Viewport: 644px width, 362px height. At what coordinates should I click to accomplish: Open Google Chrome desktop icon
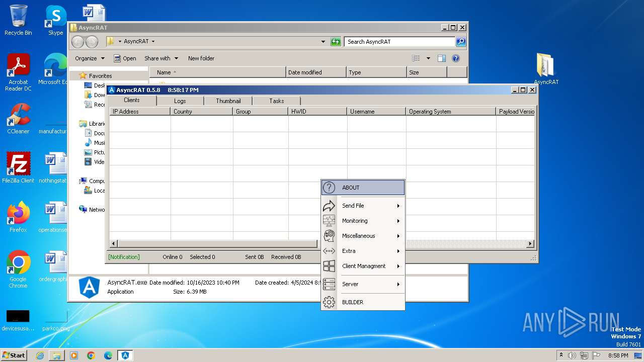18,269
